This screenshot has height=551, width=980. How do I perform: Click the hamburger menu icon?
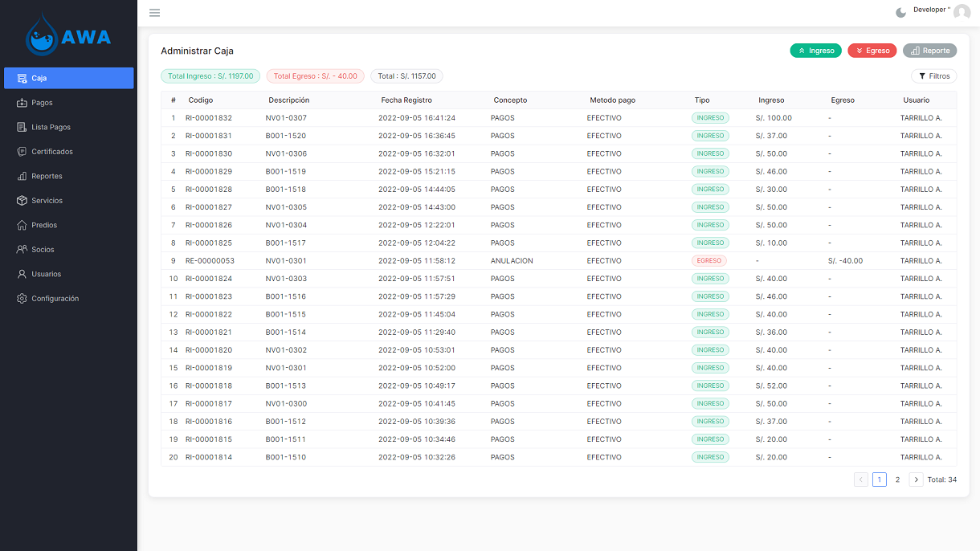154,13
